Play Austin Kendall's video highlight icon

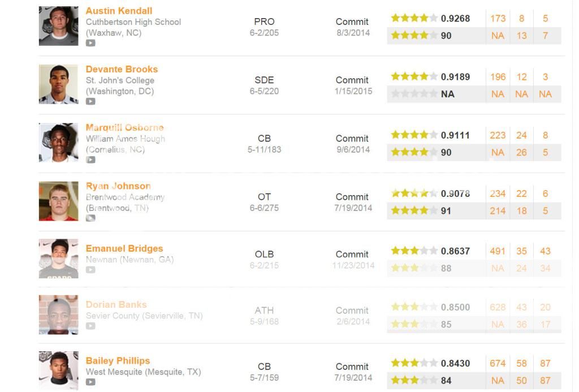(90, 43)
